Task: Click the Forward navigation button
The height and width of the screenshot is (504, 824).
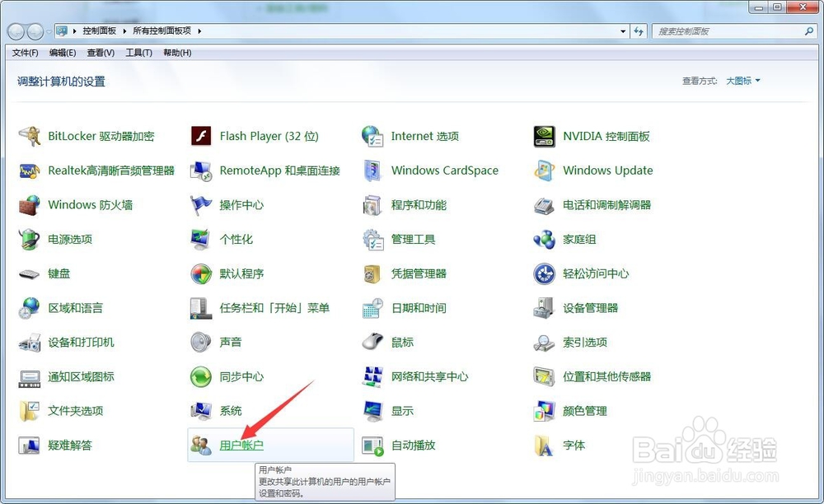Action: click(x=35, y=32)
